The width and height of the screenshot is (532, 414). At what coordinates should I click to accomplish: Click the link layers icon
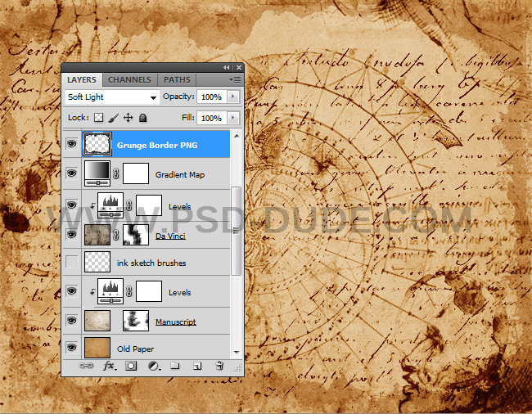click(x=86, y=367)
